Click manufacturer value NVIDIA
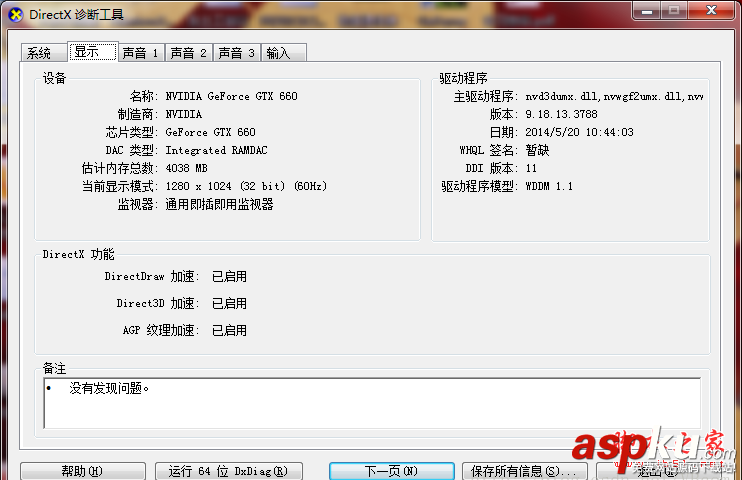Image resolution: width=742 pixels, height=480 pixels. point(184,114)
